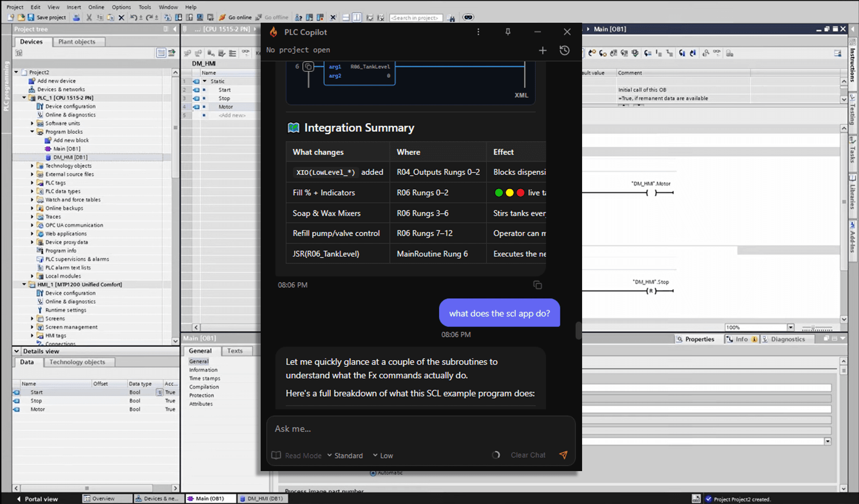Open the PLC Copilot more options menu
The width and height of the screenshot is (859, 504).
(478, 32)
